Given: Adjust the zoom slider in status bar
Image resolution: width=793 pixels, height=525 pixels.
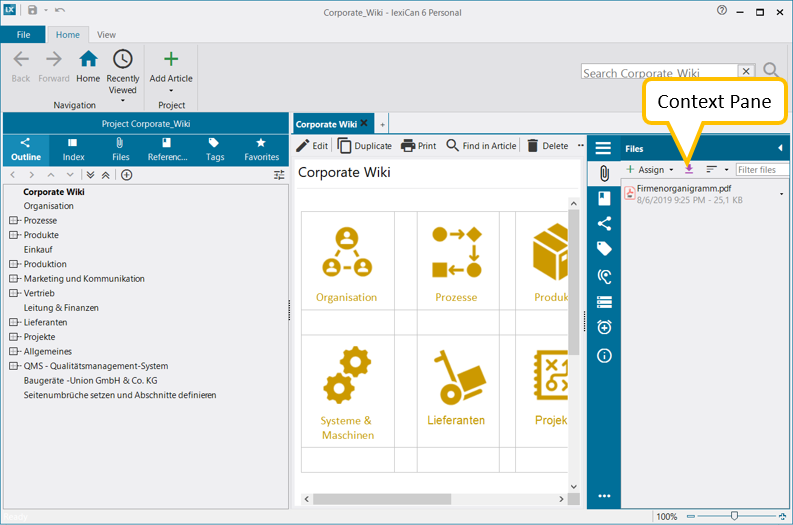Looking at the screenshot, I should [735, 516].
